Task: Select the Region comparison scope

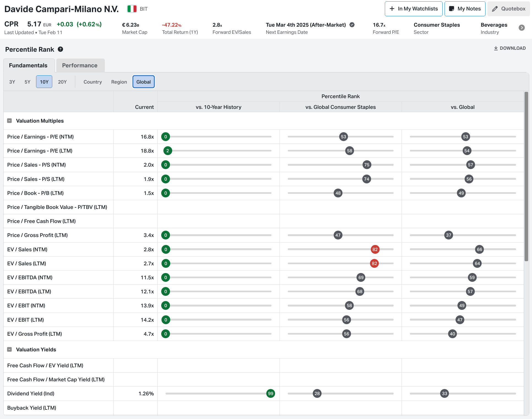Action: click(x=119, y=82)
